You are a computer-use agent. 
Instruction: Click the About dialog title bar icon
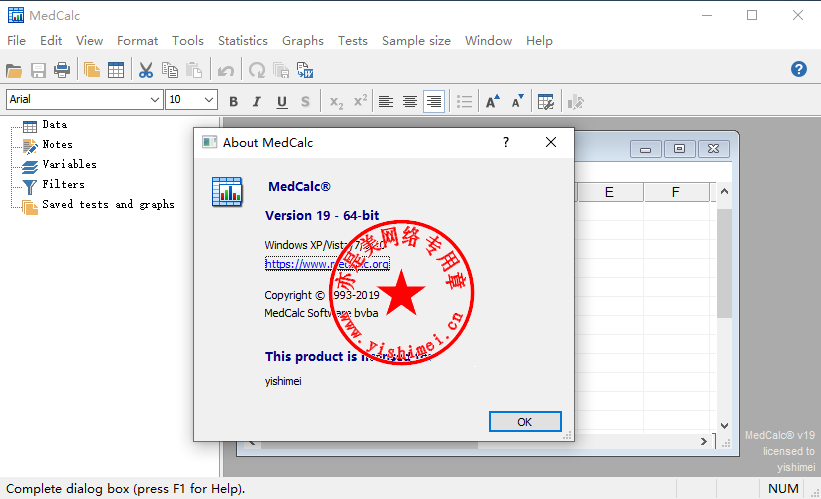coord(209,142)
